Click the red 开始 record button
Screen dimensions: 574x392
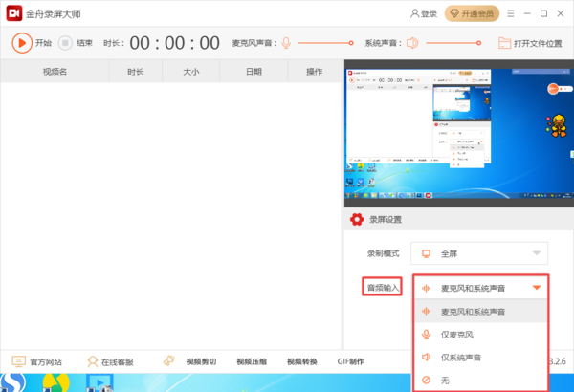pos(23,42)
